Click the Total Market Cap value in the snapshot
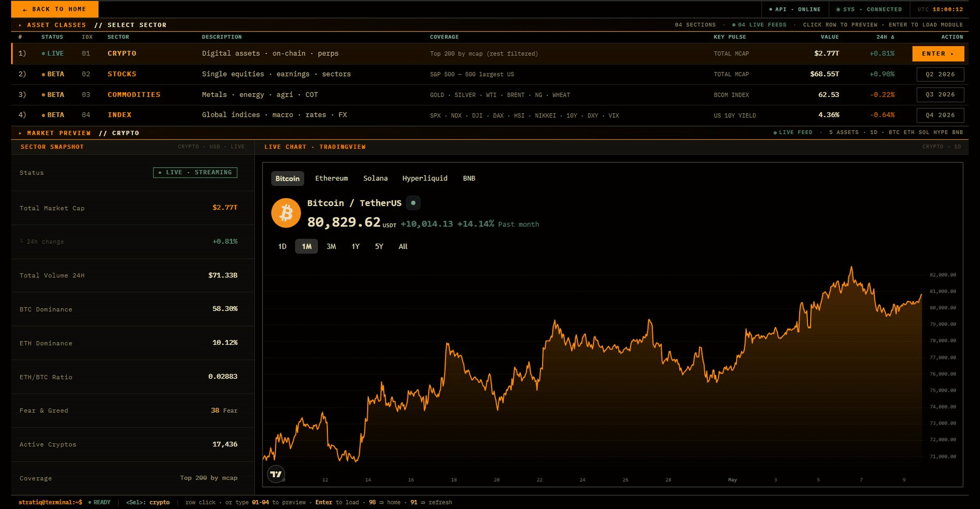980x509 pixels. click(x=225, y=207)
